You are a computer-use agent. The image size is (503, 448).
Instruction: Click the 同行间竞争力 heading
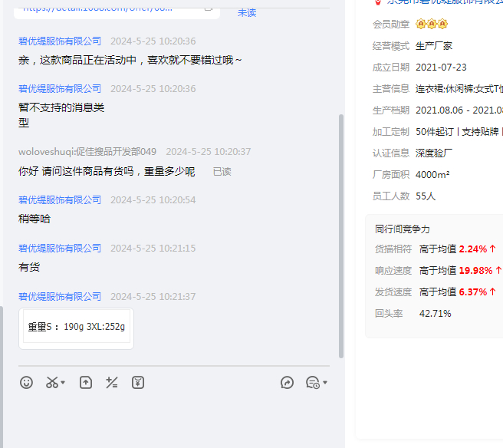(403, 229)
